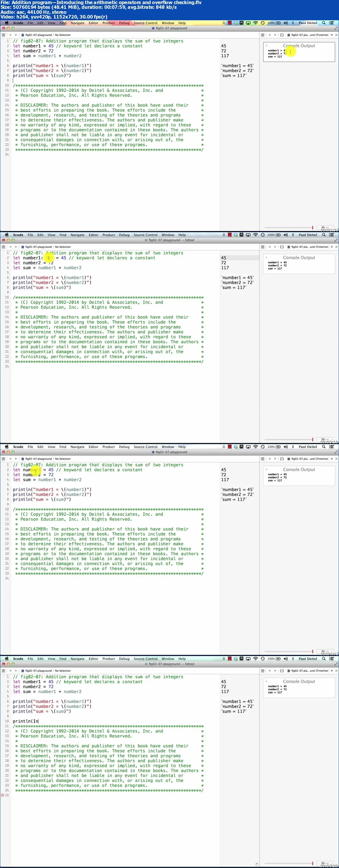Click the red filmstrip recorder icon in the fourth frame
The width and height of the screenshot is (339, 868).
click(230, 659)
